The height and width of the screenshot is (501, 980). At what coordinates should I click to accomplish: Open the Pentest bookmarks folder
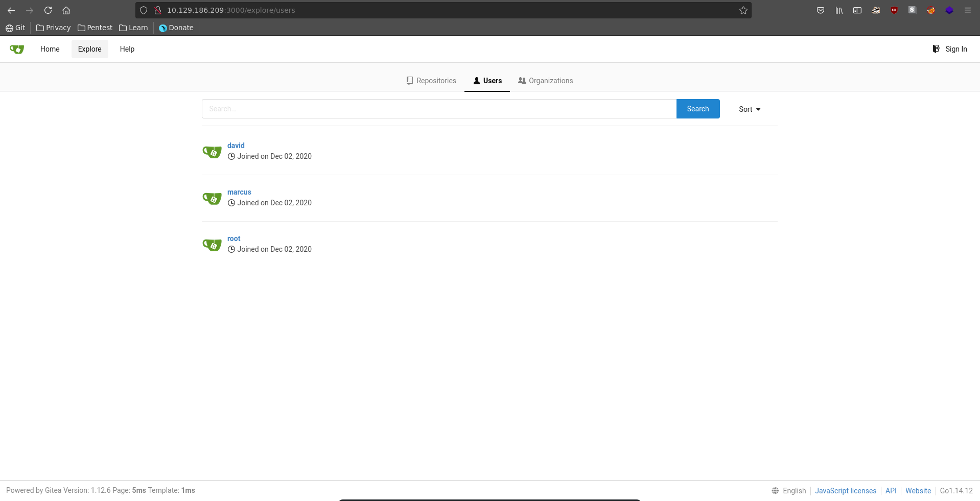(95, 28)
